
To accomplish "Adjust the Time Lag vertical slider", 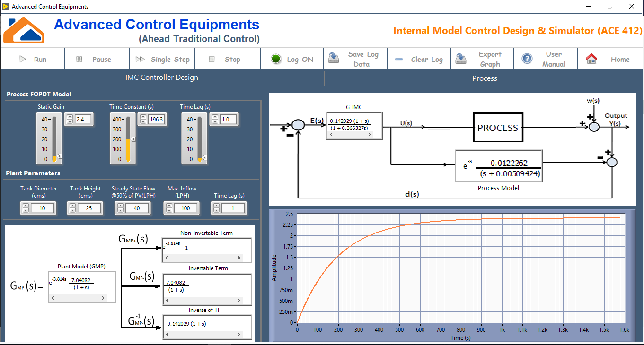I will pos(199,139).
